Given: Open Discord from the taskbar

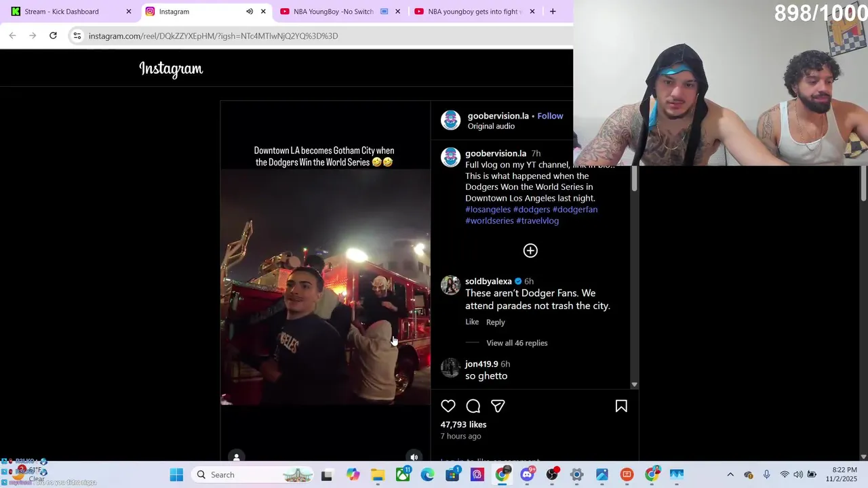Looking at the screenshot, I should pos(527,474).
